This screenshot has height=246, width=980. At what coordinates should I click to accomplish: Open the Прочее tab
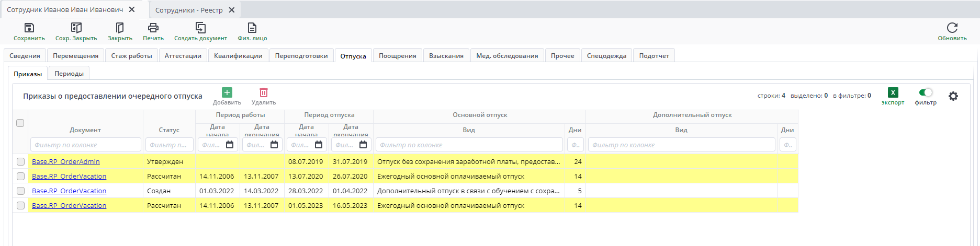pos(562,55)
